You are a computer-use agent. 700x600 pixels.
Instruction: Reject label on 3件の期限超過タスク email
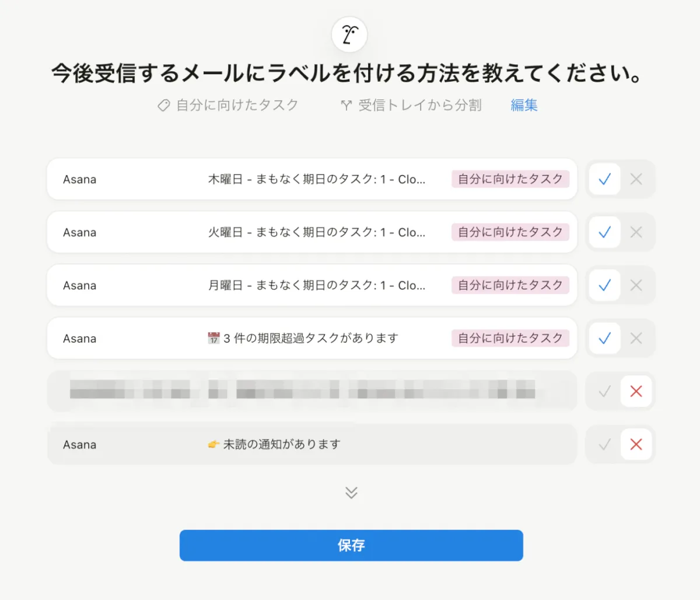point(636,339)
